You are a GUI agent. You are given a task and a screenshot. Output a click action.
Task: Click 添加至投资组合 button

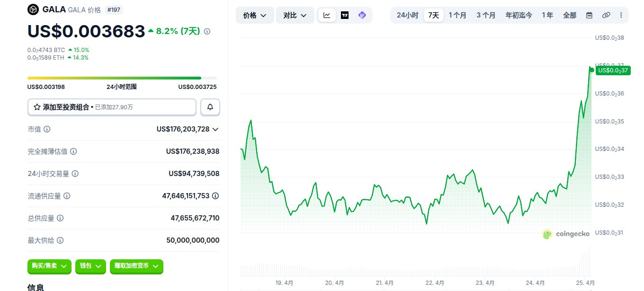112,107
